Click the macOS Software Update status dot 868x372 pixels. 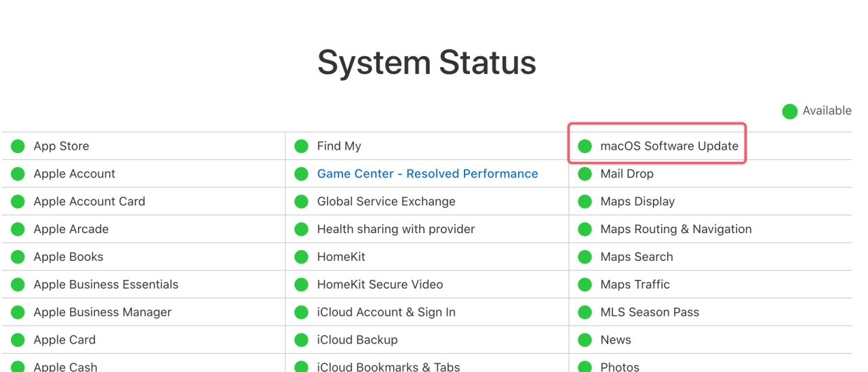click(585, 146)
